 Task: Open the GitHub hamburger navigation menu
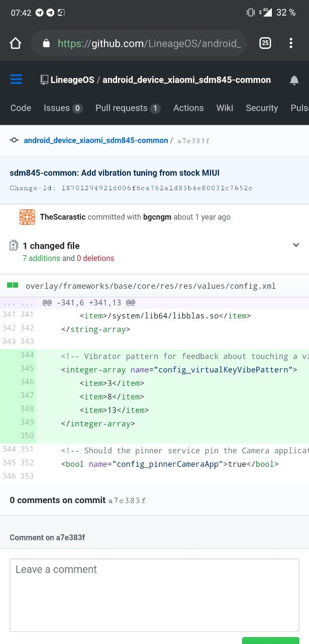tap(16, 79)
